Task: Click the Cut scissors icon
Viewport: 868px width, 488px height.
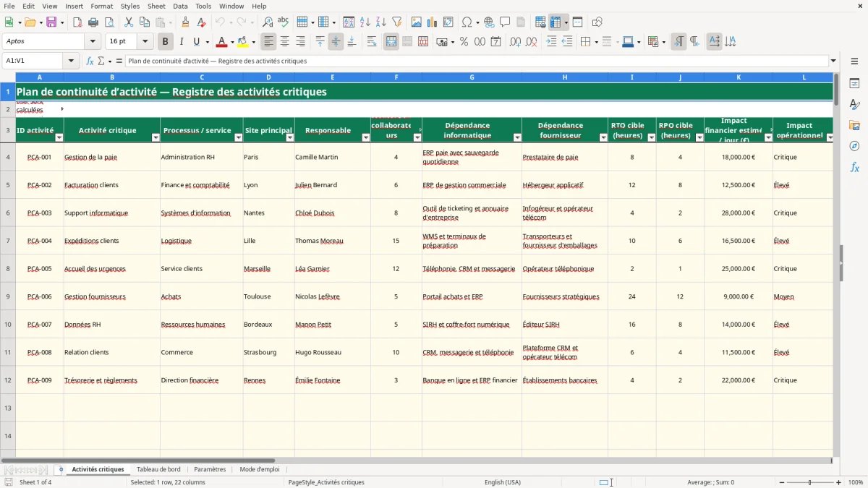Action: [129, 22]
